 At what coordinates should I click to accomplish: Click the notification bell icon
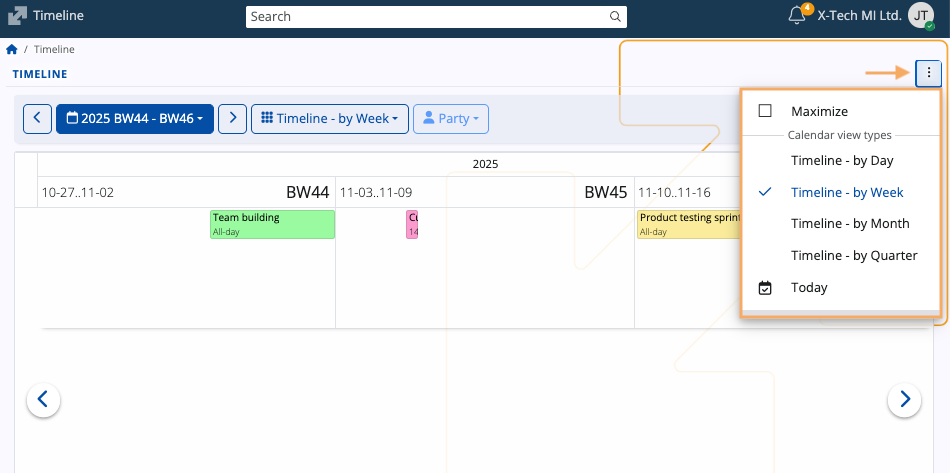click(797, 16)
